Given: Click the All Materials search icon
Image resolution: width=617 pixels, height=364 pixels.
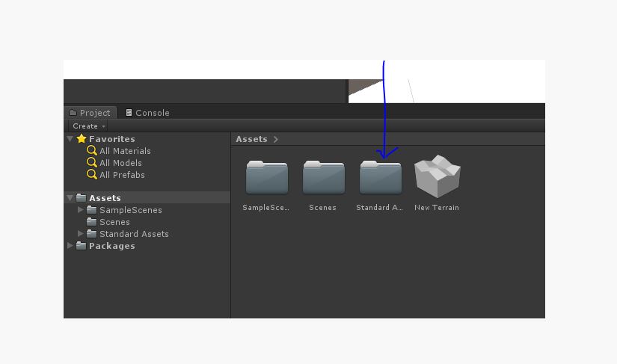Looking at the screenshot, I should pyautogui.click(x=92, y=150).
